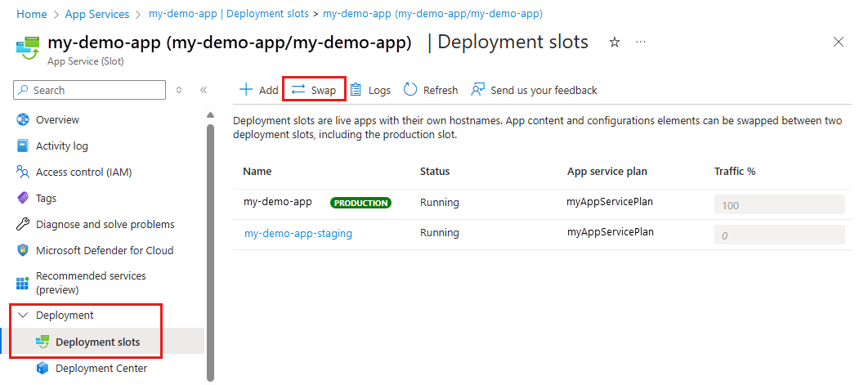Viewport: 868px width, 385px height.
Task: Click the Deployment Center cube icon
Action: [x=43, y=368]
